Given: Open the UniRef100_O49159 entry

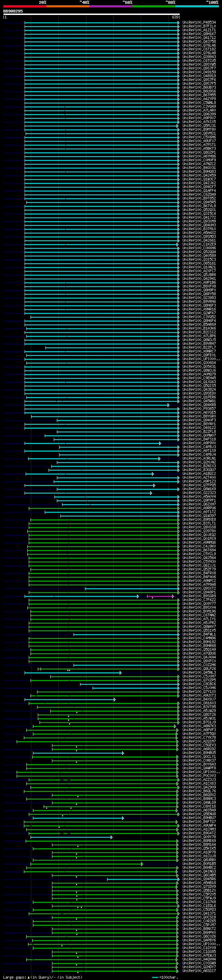Looking at the screenshot, I should (199, 72).
